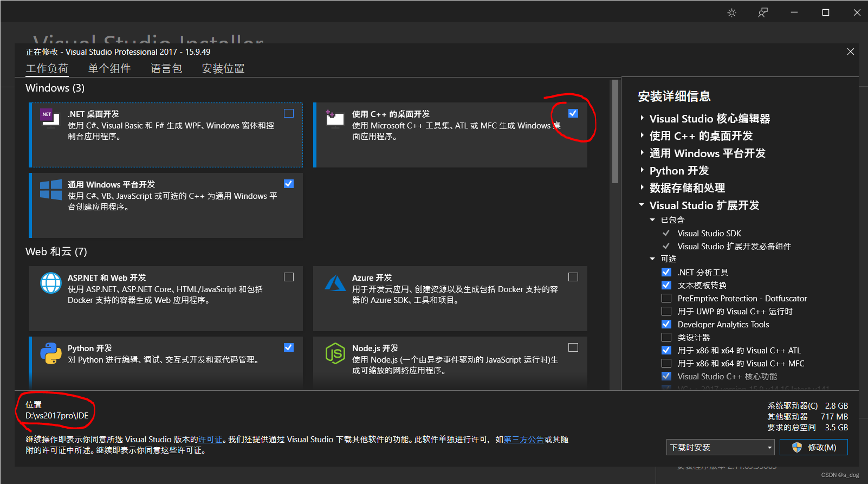Screen dimensions: 868x484
Task: Switch to 安装位置 tab
Action: click(223, 68)
